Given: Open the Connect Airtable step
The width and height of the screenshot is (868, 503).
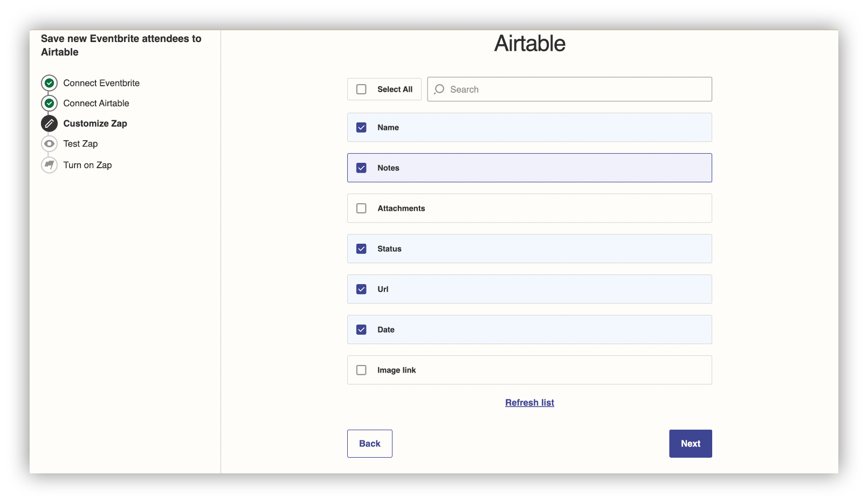Looking at the screenshot, I should (96, 103).
